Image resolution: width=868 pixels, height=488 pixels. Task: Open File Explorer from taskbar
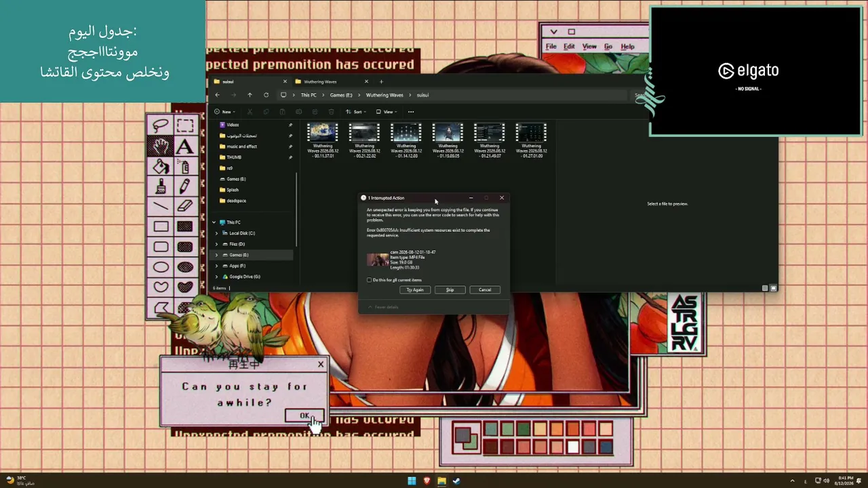441,481
